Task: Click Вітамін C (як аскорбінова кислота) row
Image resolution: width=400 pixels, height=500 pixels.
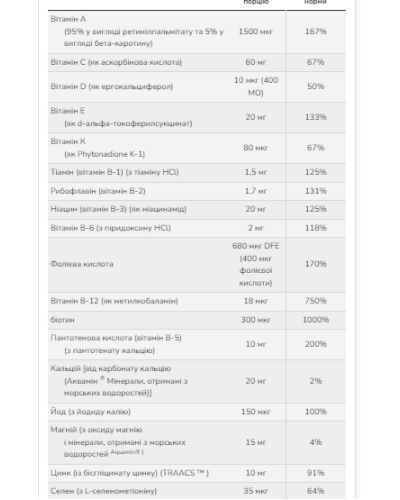Action: click(x=197, y=62)
